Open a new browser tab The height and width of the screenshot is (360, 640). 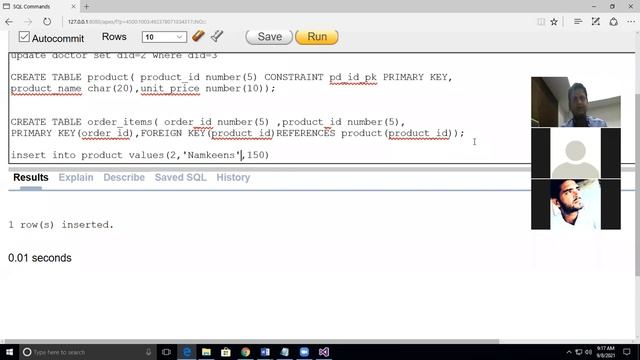[x=87, y=7]
